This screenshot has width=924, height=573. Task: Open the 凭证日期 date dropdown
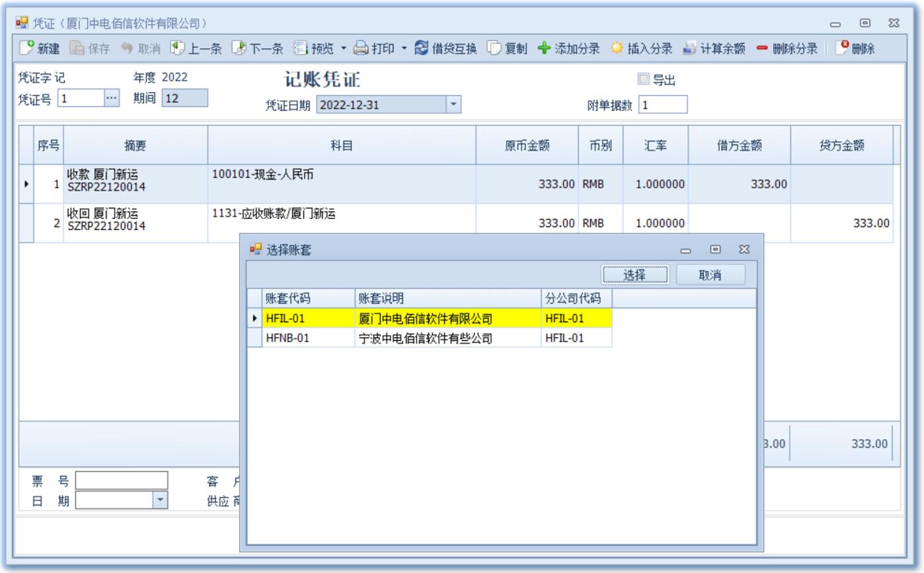453,104
